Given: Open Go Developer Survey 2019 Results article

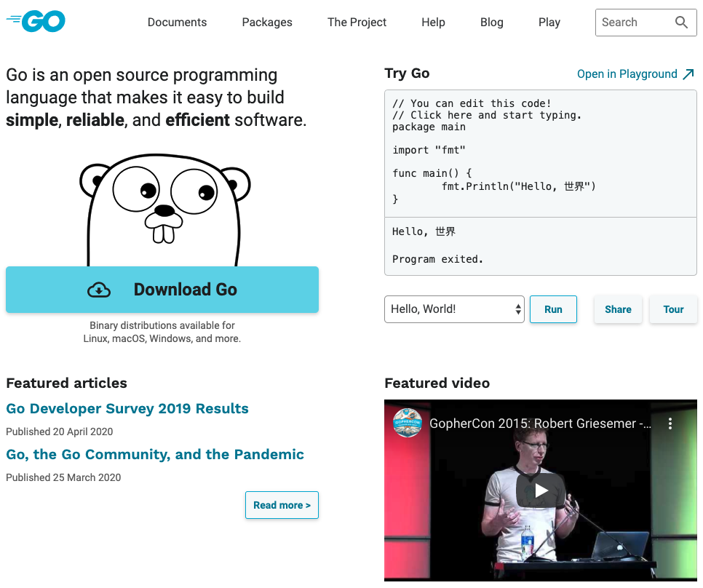Looking at the screenshot, I should coord(127,409).
